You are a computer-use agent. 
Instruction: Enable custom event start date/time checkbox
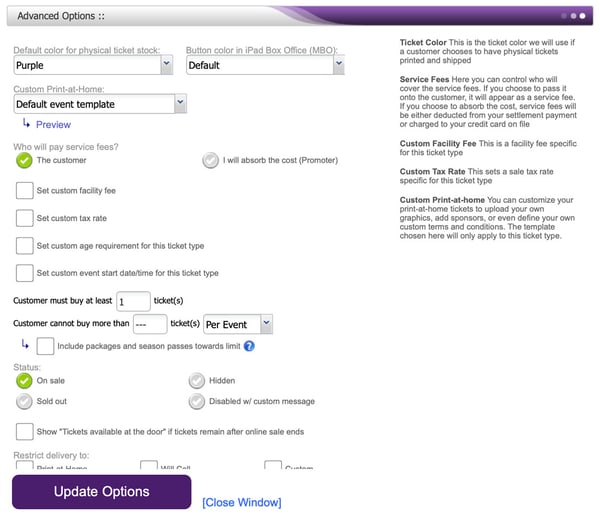(24, 273)
